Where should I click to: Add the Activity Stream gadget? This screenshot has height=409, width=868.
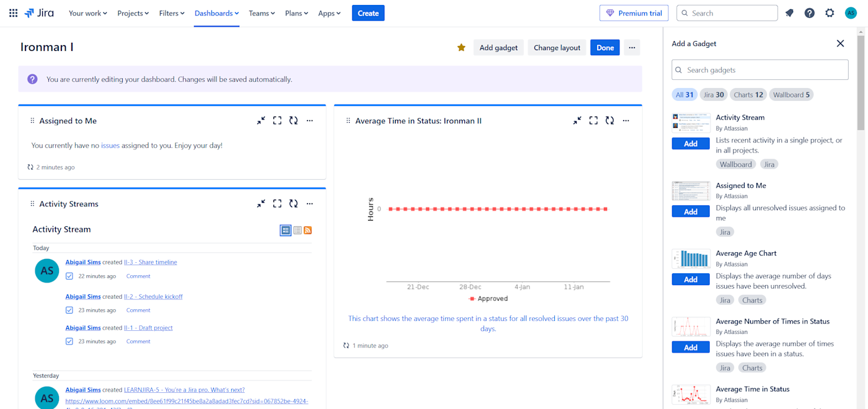(x=691, y=143)
